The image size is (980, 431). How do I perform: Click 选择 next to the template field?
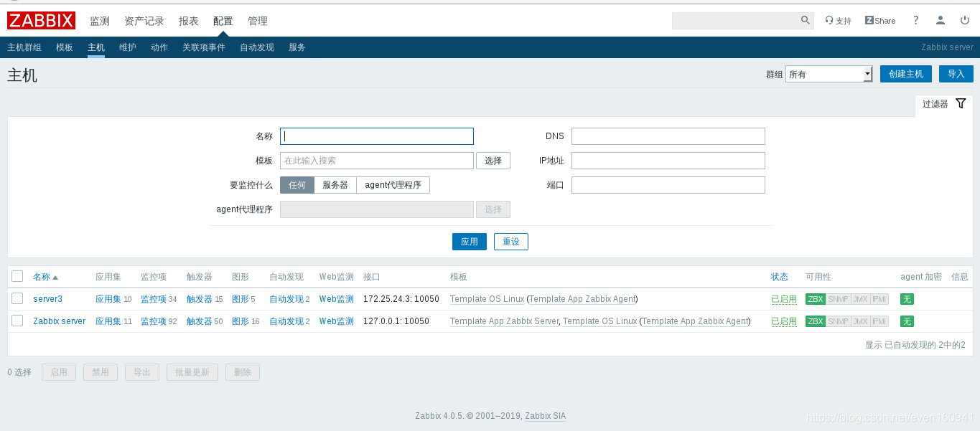(493, 161)
